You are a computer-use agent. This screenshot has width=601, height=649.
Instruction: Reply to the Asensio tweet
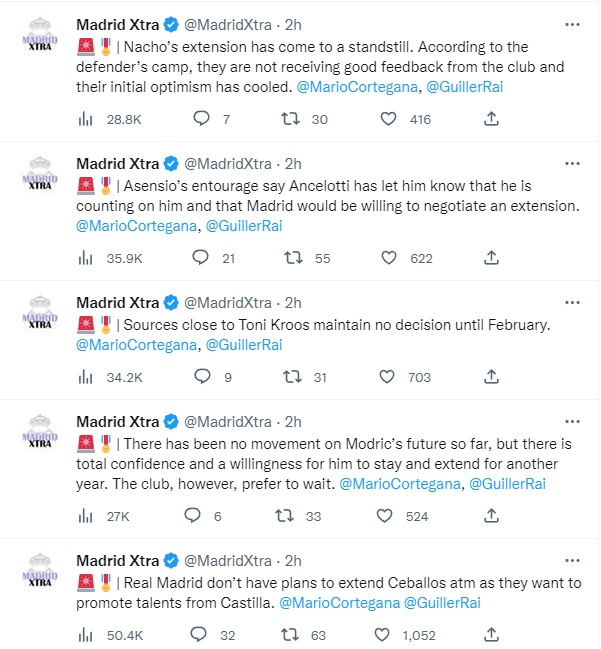pyautogui.click(x=200, y=257)
